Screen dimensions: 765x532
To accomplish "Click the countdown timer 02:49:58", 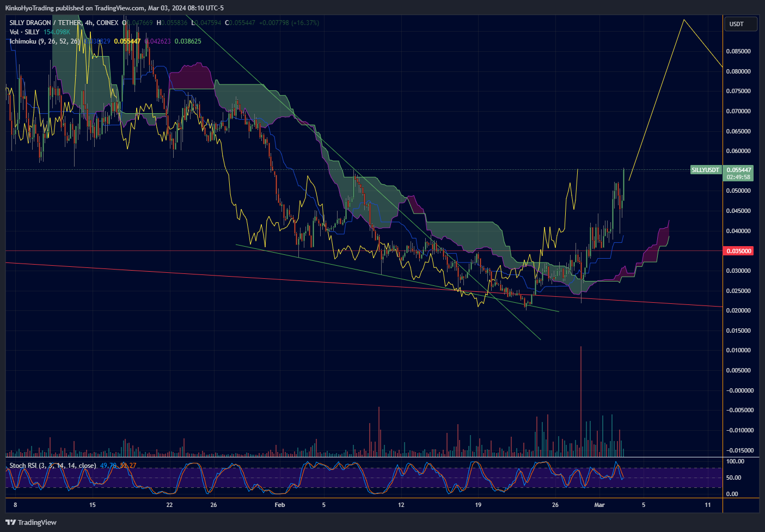I will click(x=738, y=177).
